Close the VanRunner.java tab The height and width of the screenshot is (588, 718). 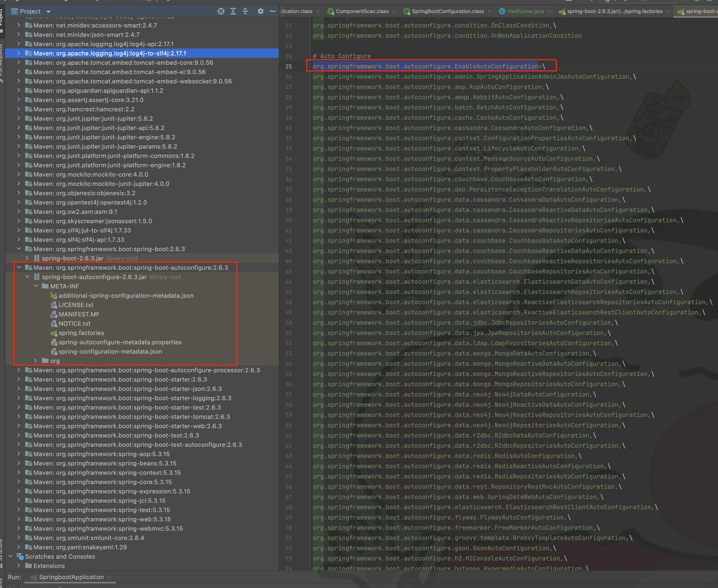549,11
